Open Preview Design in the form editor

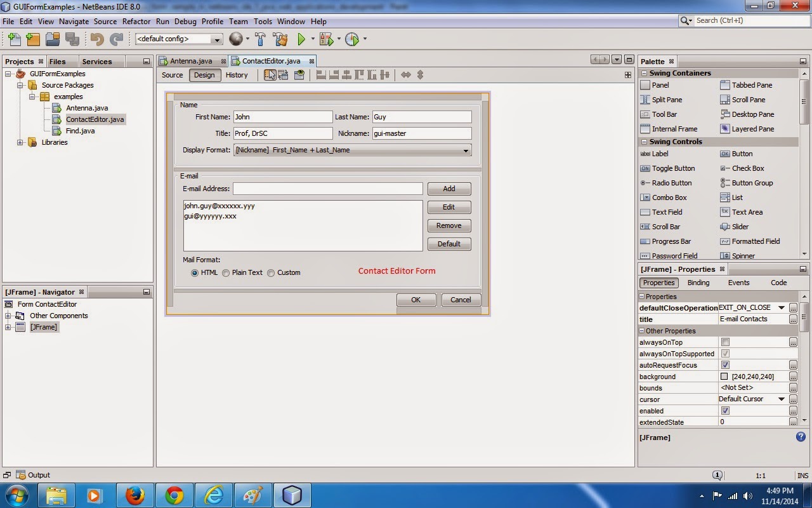pyautogui.click(x=299, y=75)
